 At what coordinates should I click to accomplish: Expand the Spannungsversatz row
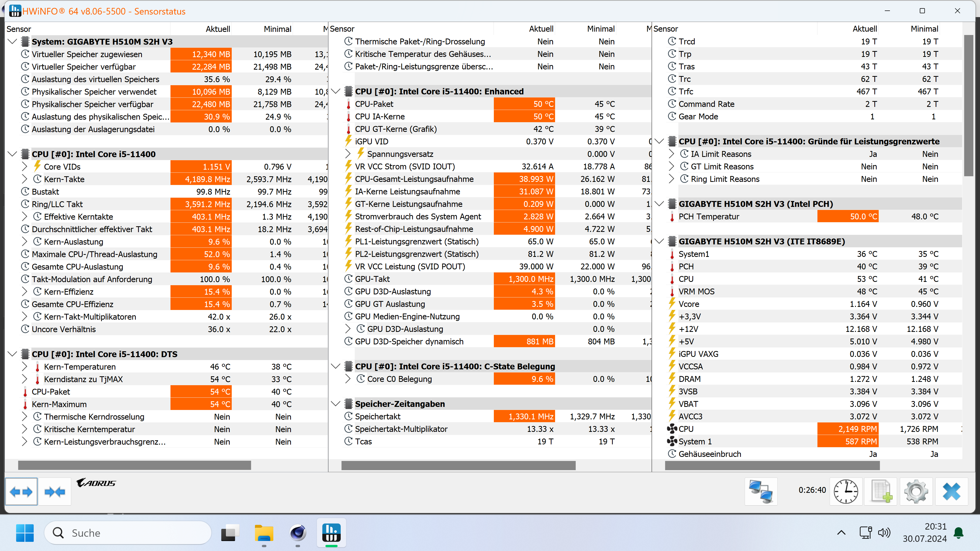tap(348, 154)
